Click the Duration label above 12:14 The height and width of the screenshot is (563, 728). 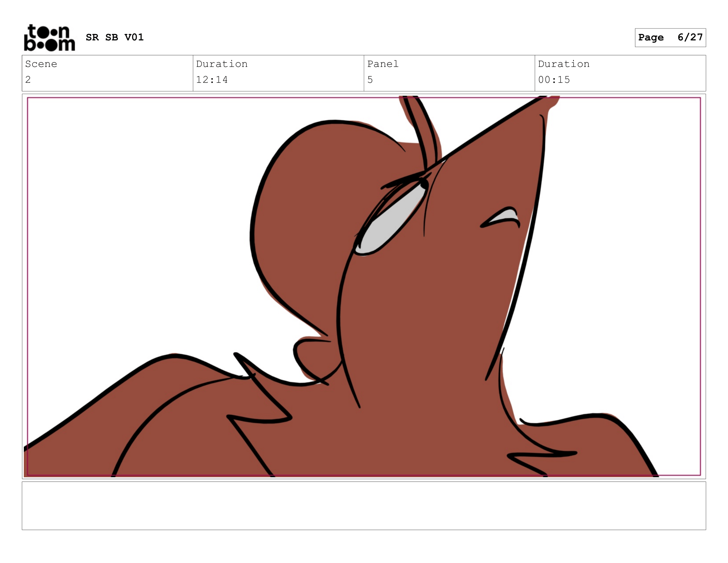222,64
